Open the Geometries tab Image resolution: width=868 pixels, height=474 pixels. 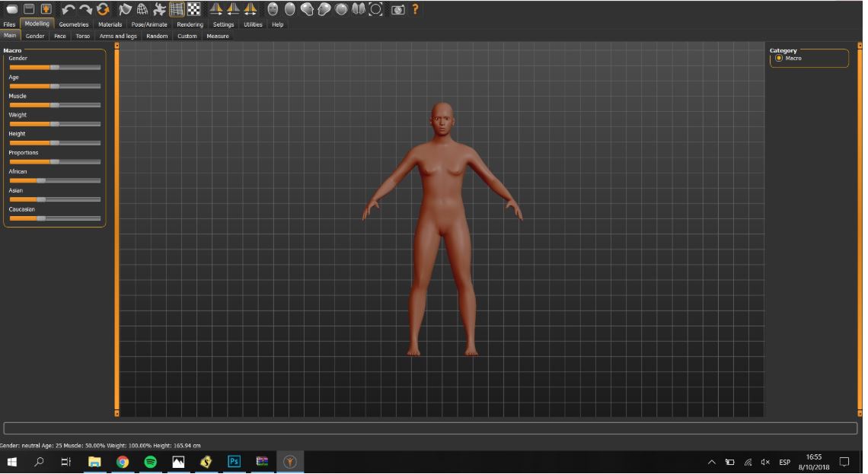pyautogui.click(x=74, y=24)
